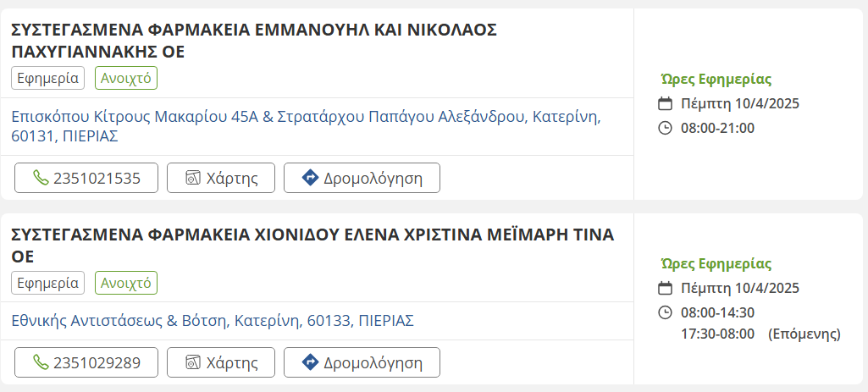868x392 pixels.
Task: Click directions icon in first pharmacy's Δρομολόγηση button
Action: coord(310,179)
